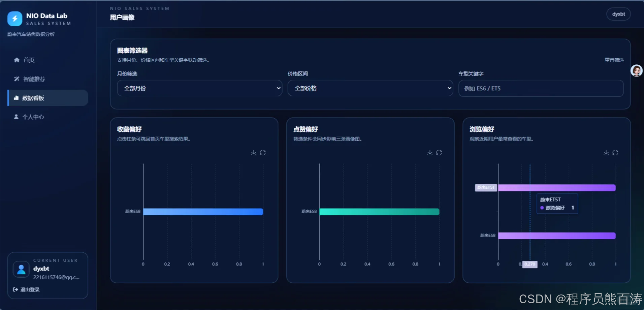Click the 蔚来ES8 axis label in 点赞偏好

[309, 212]
